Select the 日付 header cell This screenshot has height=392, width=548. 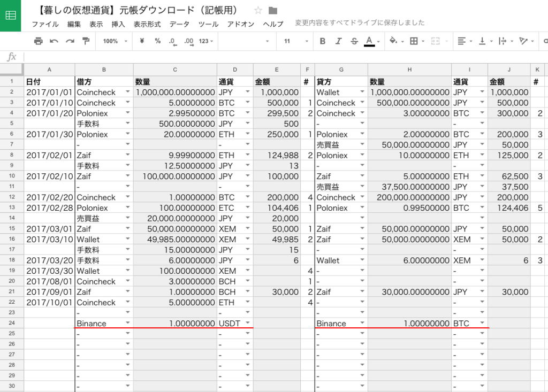click(49, 82)
